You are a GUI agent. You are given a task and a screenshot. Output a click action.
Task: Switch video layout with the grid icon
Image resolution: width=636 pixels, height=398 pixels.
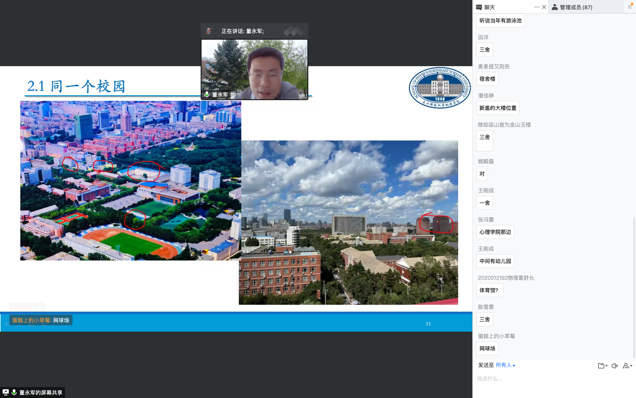tap(293, 31)
